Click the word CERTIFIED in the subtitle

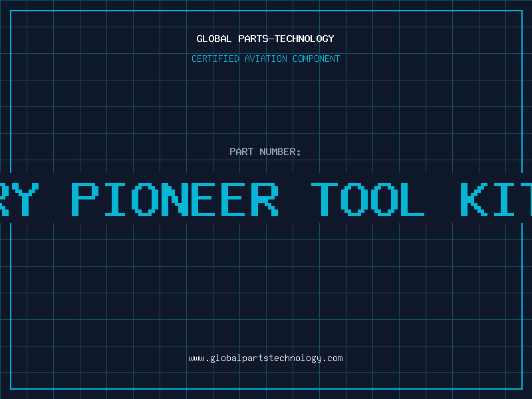215,59
